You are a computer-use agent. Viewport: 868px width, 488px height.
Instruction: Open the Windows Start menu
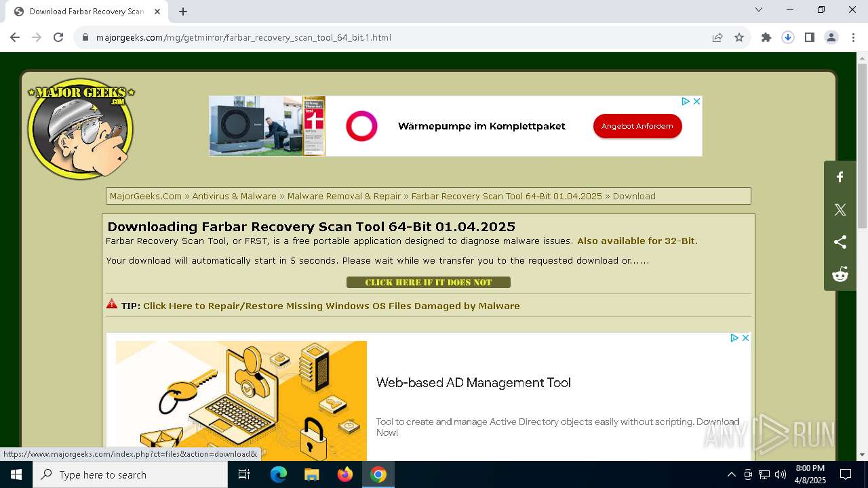16,474
